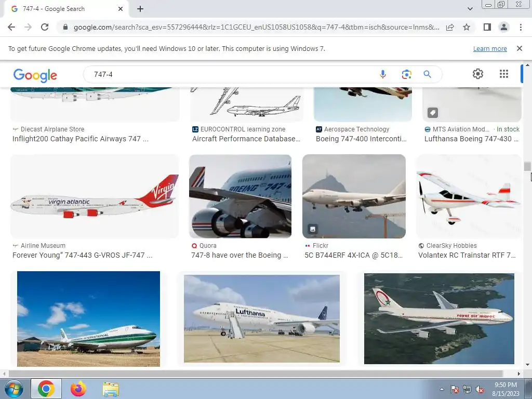Go back using the browser back arrow
532x399 pixels.
pos(11,27)
